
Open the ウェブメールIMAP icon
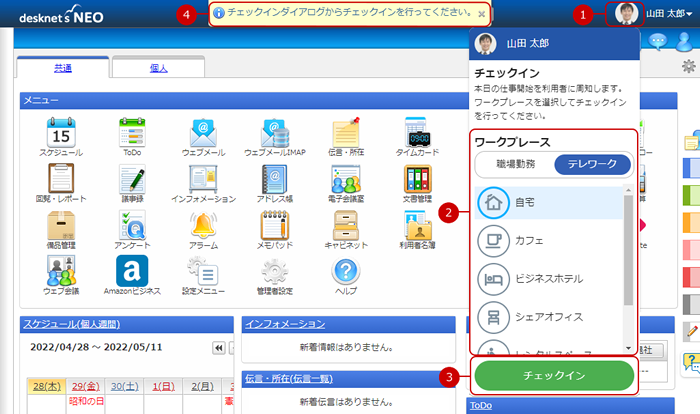275,133
